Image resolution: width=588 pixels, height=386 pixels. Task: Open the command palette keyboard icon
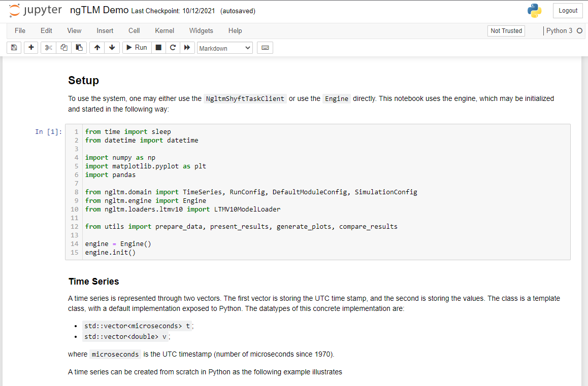265,48
